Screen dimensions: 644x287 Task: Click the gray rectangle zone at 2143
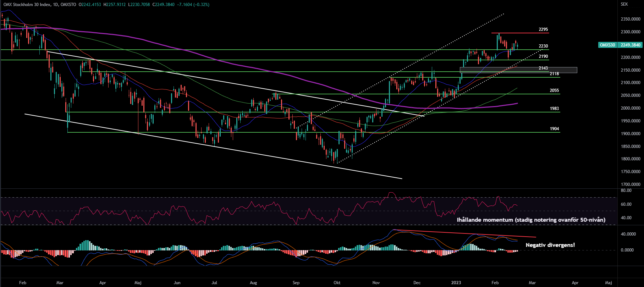tap(518, 70)
